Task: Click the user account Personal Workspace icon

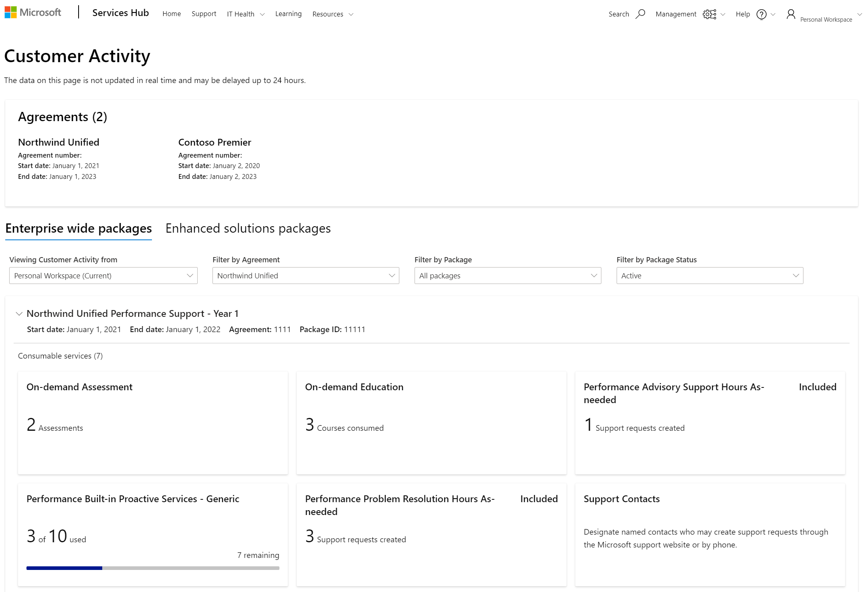Action: [x=791, y=14]
